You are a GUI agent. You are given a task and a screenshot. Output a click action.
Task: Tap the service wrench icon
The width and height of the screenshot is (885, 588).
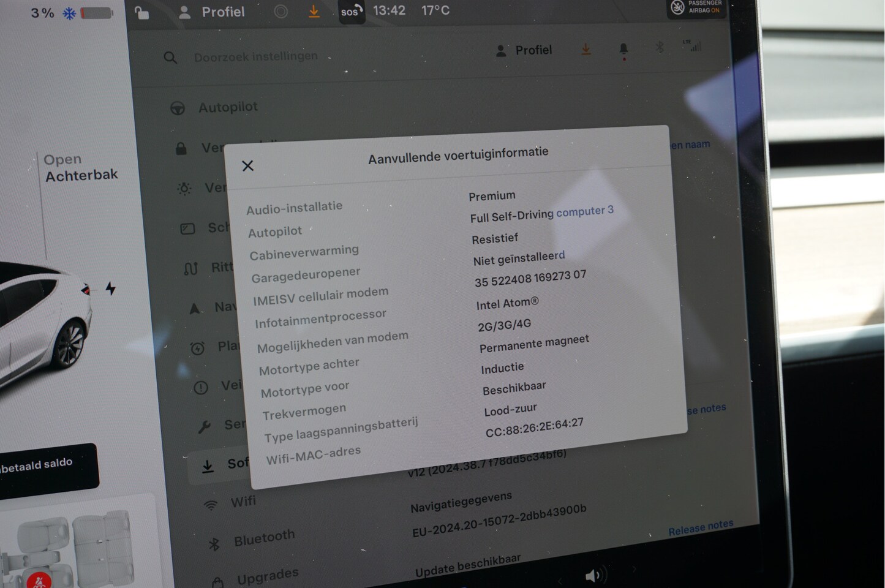click(x=205, y=427)
